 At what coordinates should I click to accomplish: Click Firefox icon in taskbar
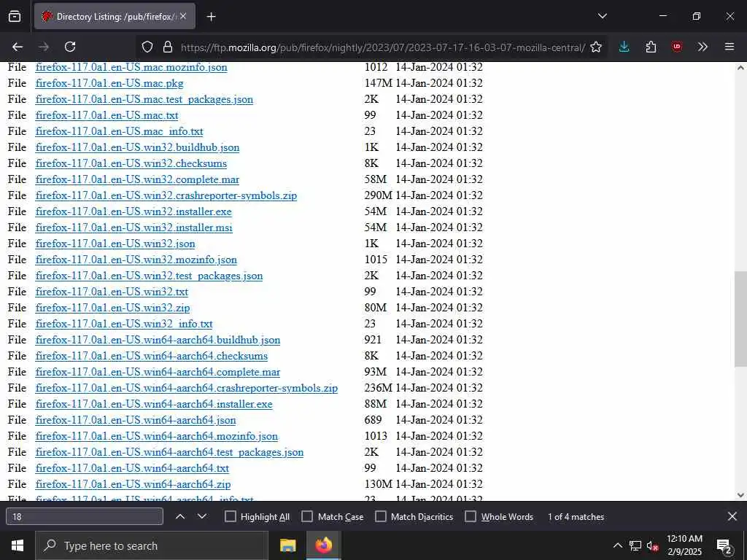click(323, 545)
